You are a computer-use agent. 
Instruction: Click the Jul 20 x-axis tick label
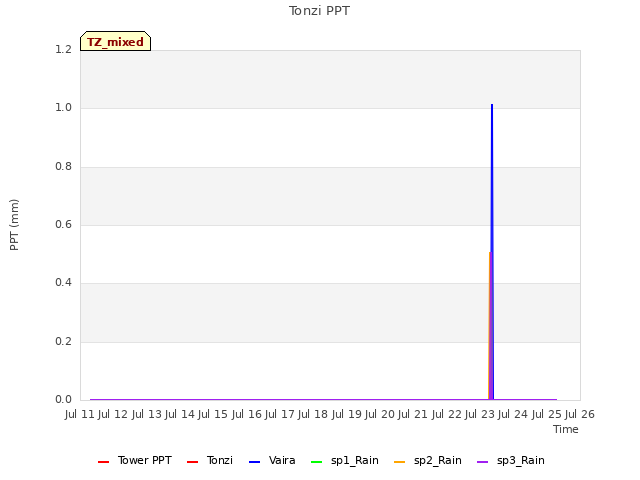coord(380,414)
